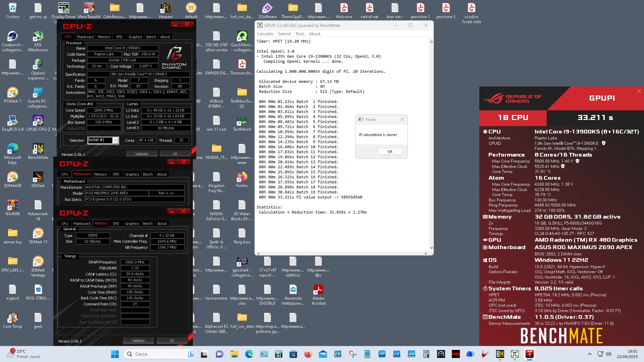Viewport: 644px width, 362px height.
Task: Open the Adobe Acrobat desktop icon
Action: pyautogui.click(x=318, y=295)
